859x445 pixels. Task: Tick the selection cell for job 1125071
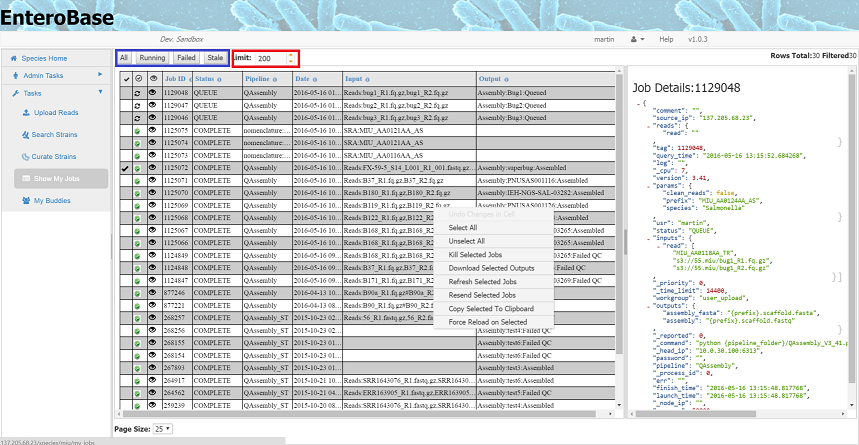pos(126,181)
